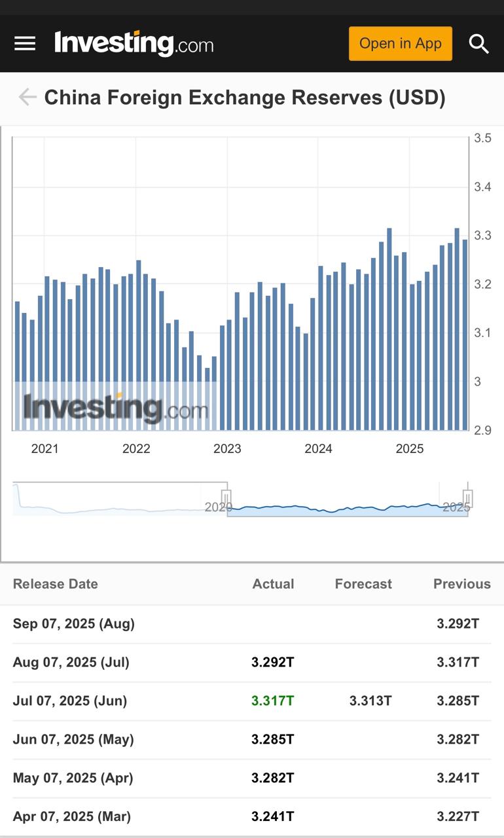Click the Forecast column header

click(363, 584)
